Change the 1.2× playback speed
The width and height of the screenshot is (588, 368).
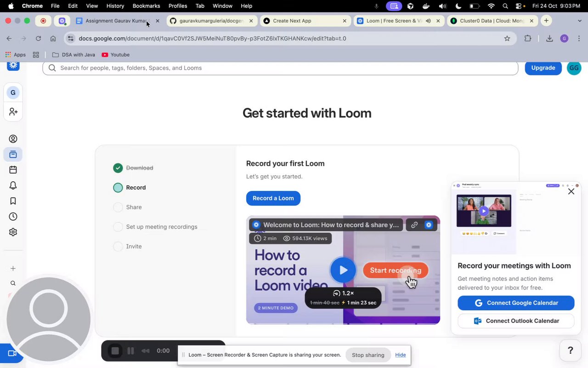click(343, 293)
